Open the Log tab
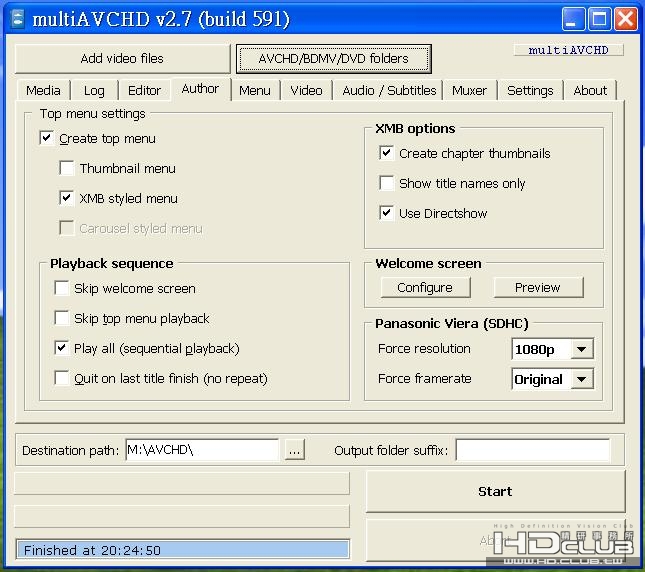Screen dimensions: 645x572 [x=94, y=90]
